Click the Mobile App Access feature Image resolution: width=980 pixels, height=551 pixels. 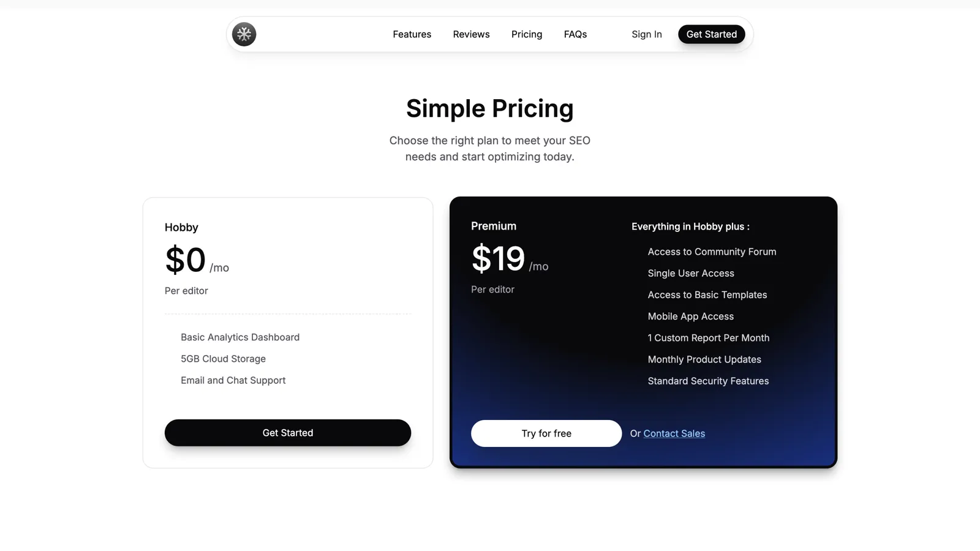[x=690, y=317]
